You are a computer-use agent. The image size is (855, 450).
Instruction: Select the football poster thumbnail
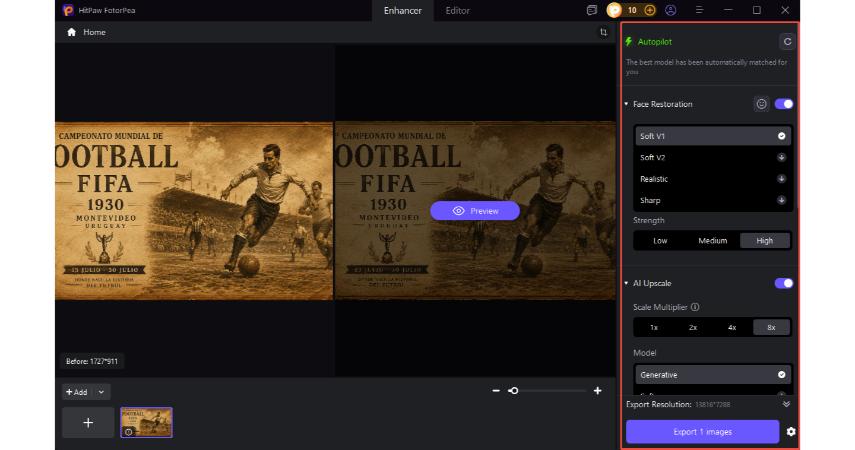[x=146, y=422]
